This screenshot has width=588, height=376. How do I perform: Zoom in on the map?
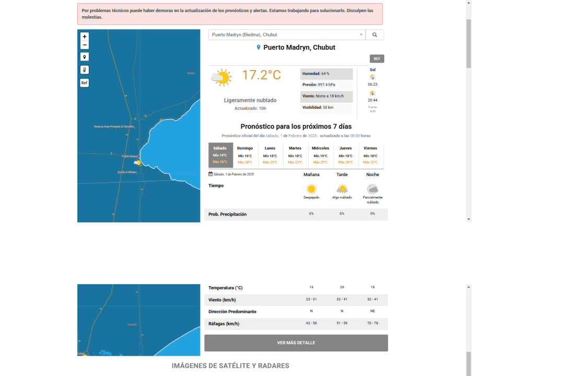pyautogui.click(x=85, y=37)
